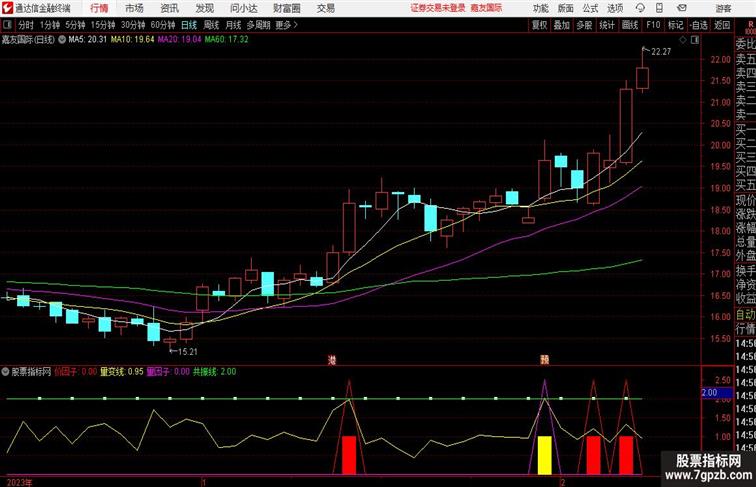The height and width of the screenshot is (487, 756).
Task: Click the 嘉友国际 stock name in title
Action: pyautogui.click(x=486, y=8)
